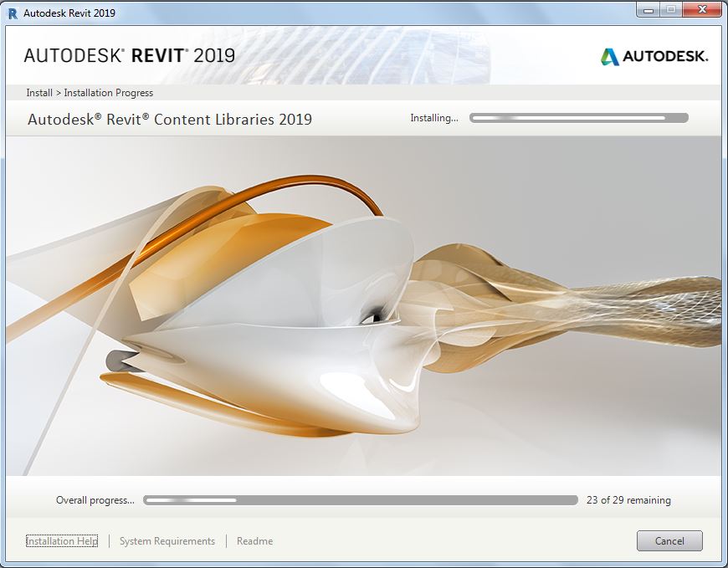Open the System Requirements link

(167, 541)
